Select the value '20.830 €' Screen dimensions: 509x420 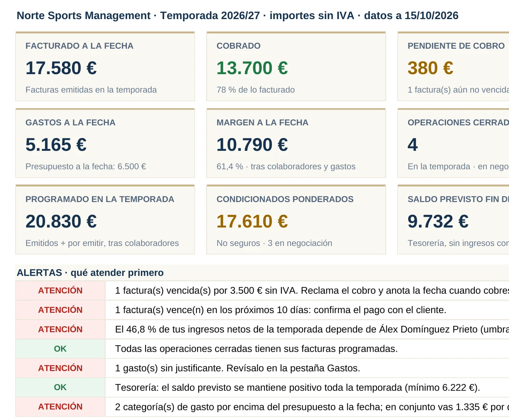(x=61, y=221)
